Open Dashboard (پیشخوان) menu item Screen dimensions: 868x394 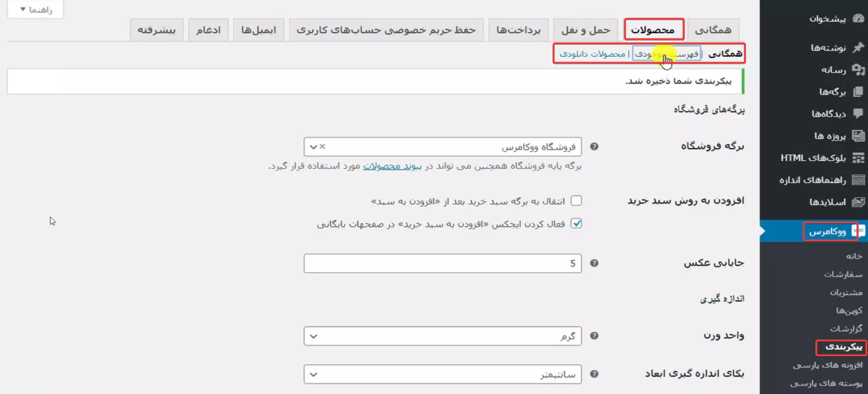(x=828, y=19)
